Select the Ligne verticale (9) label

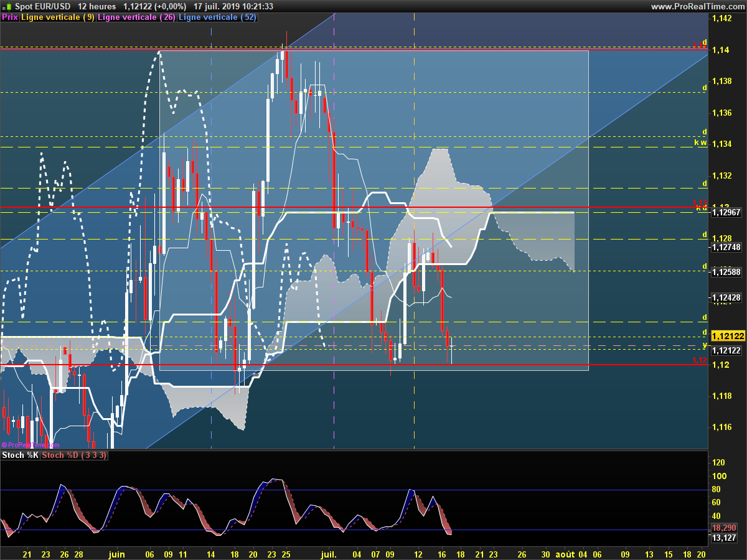tap(58, 17)
